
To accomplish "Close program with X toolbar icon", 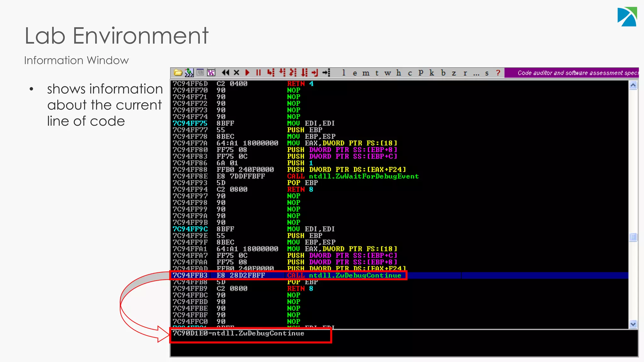I will (x=236, y=73).
